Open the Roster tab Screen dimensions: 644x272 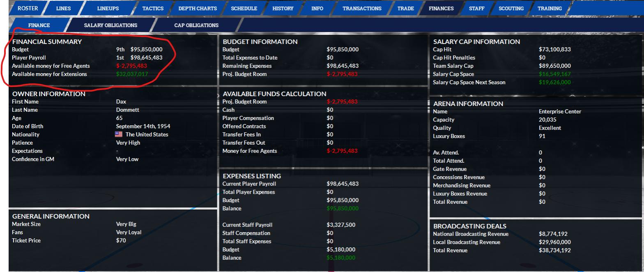pos(28,8)
